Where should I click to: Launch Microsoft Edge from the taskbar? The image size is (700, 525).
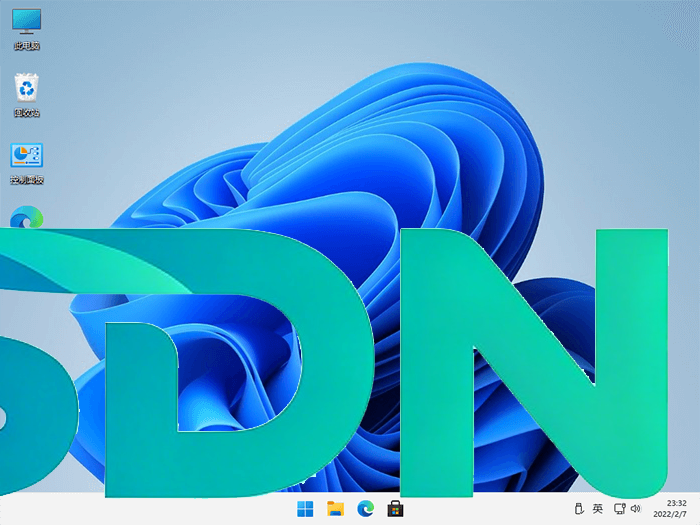pyautogui.click(x=366, y=508)
